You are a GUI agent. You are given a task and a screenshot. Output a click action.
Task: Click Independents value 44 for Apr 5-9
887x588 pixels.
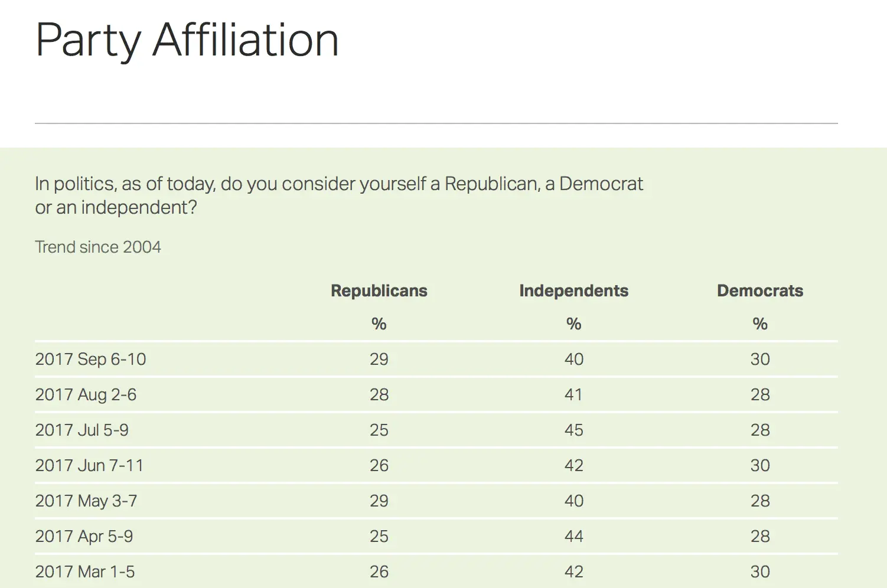573,536
